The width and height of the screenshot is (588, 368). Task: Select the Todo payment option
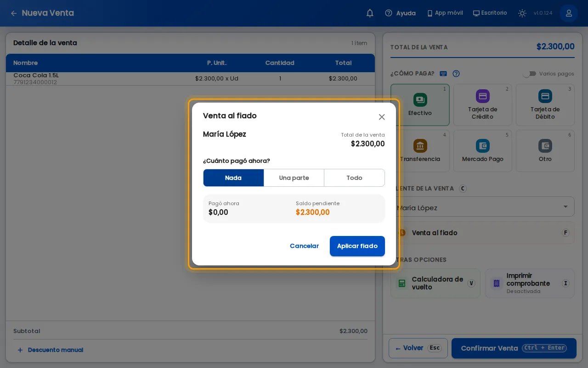coord(354,178)
